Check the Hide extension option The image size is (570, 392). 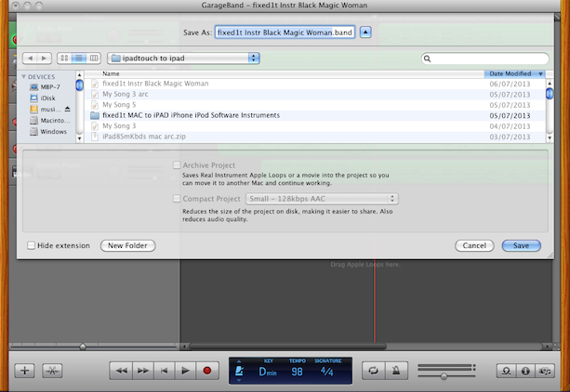pyautogui.click(x=32, y=245)
